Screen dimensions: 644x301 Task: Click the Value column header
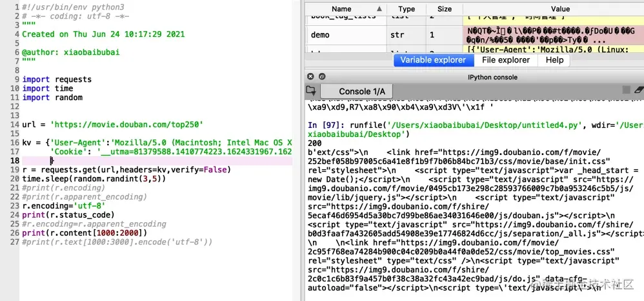pos(560,8)
